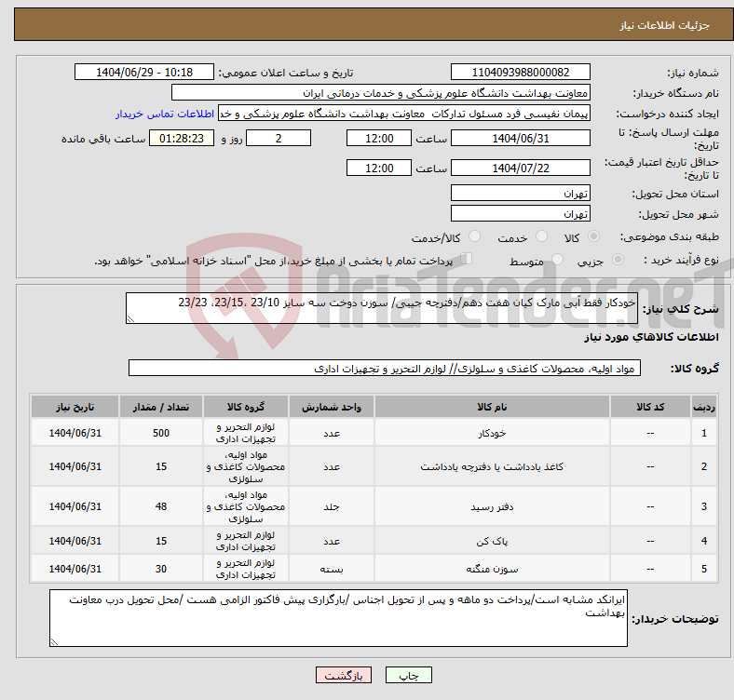Viewport: 734px width, 700px height.
Task: Click the کد کالا column header
Action: [650, 407]
